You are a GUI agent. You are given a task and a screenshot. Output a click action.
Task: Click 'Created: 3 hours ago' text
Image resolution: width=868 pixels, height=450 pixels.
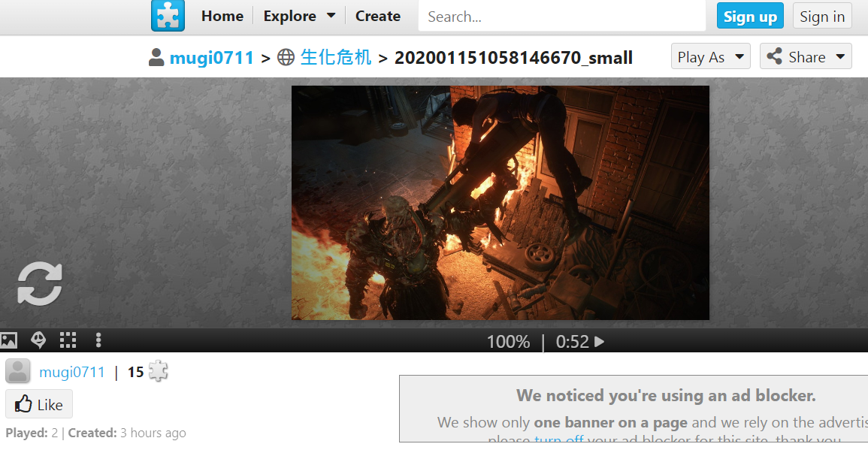127,433
